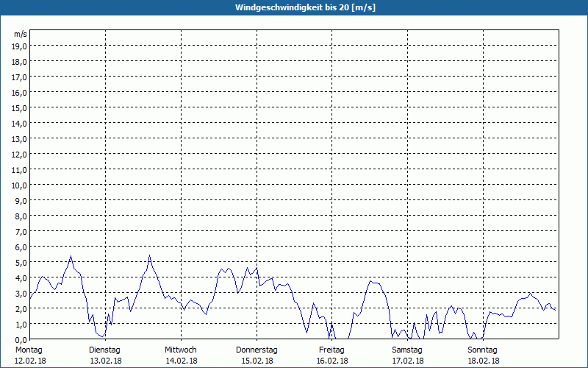Click the '16,0' axis label

pos(20,93)
